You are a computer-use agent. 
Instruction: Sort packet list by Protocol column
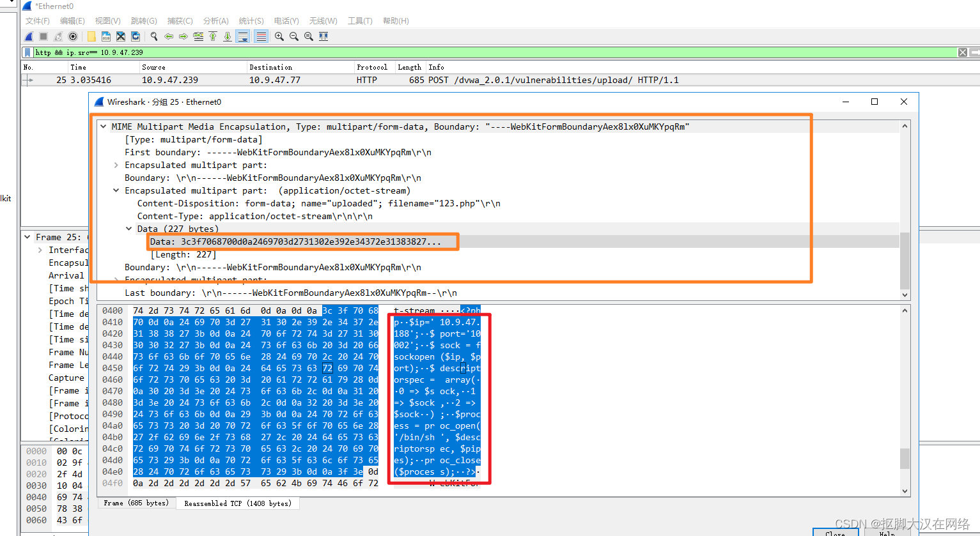click(375, 67)
